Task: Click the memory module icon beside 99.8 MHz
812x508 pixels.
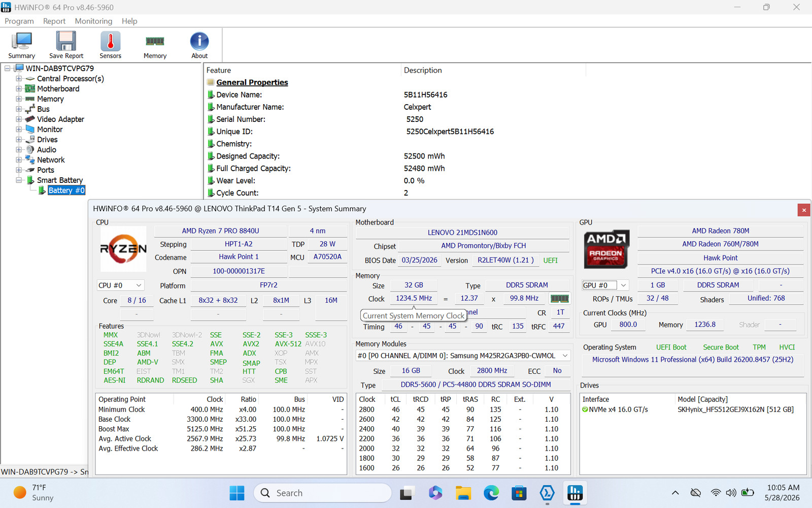Action: click(559, 299)
